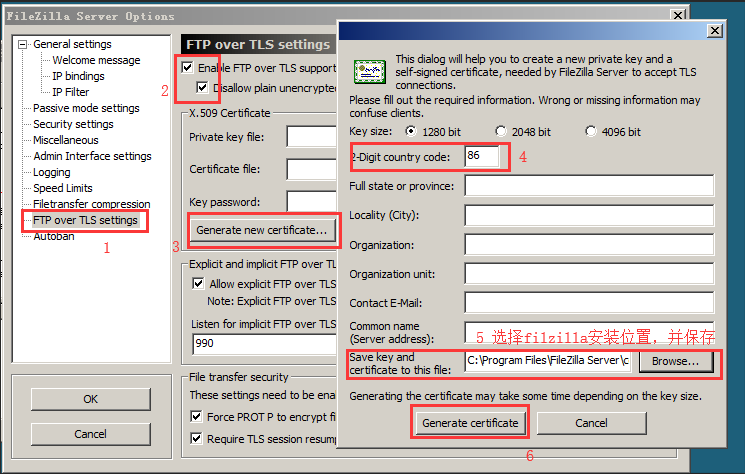Select Speed Limits in tree

[62, 188]
